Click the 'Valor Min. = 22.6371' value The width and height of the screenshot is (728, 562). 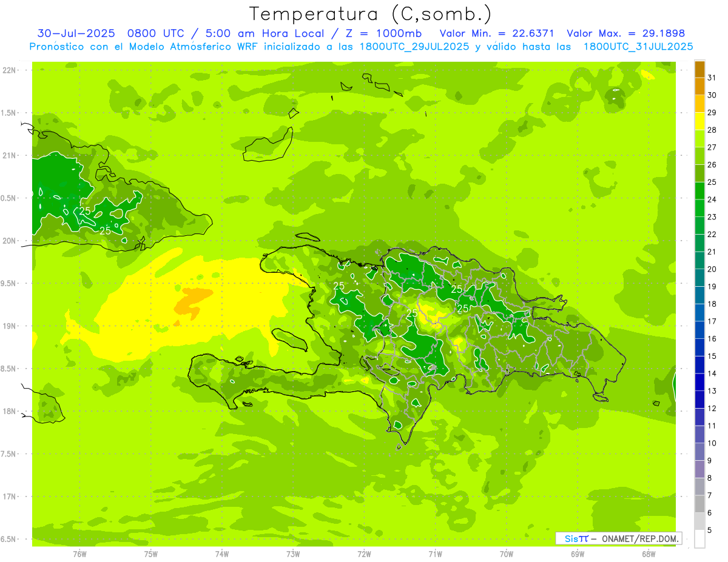click(497, 33)
